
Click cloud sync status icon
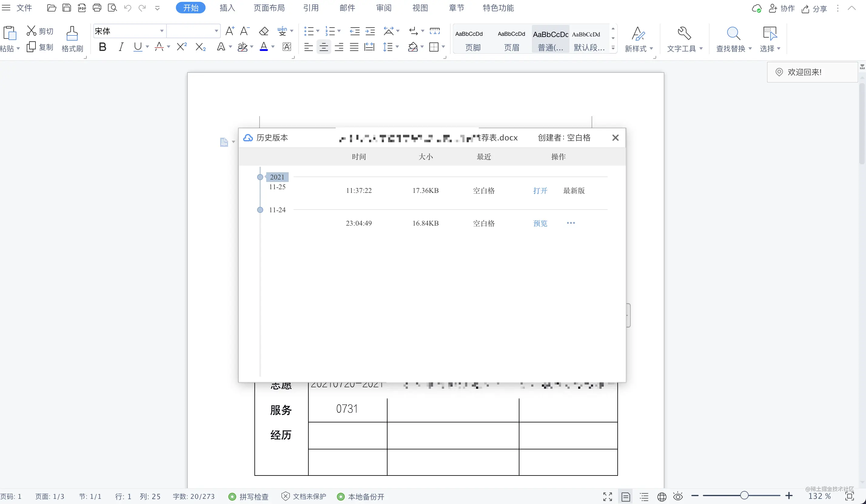pos(756,8)
